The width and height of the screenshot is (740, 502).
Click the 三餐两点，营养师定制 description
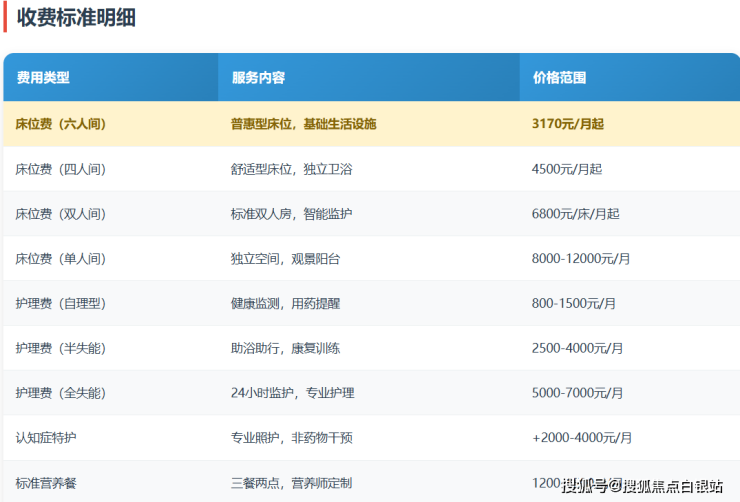point(291,483)
